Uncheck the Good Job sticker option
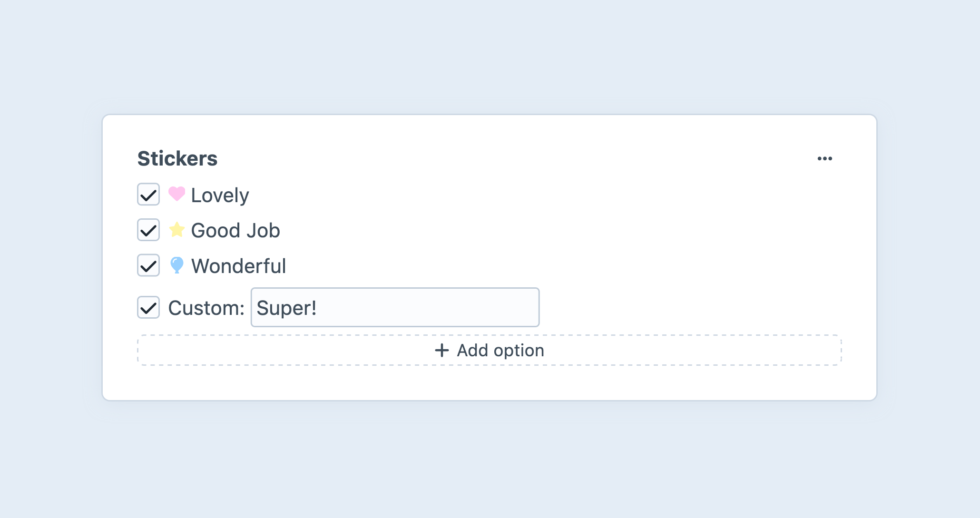This screenshot has height=518, width=980. pos(148,230)
